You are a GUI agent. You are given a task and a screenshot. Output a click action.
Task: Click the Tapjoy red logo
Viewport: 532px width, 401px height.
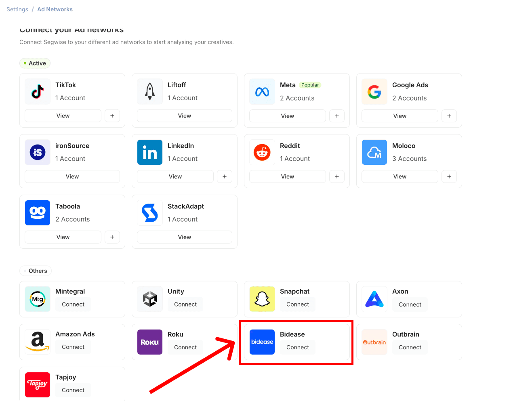click(x=38, y=385)
